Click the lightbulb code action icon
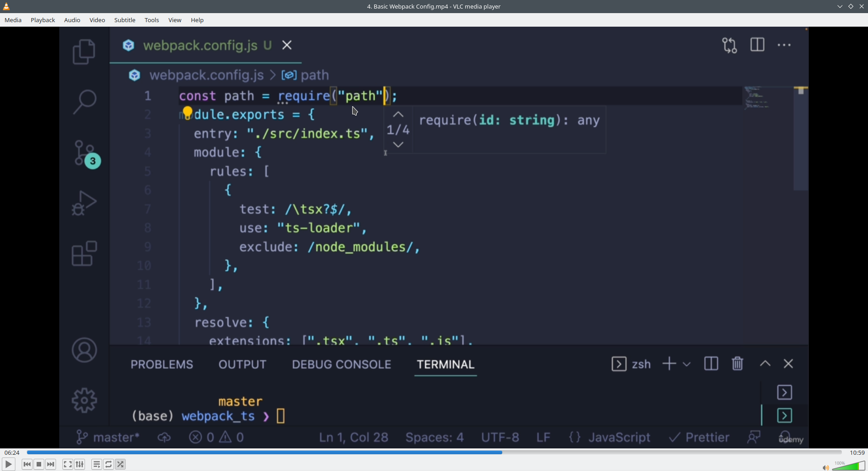The height and width of the screenshot is (471, 868). coord(187,113)
